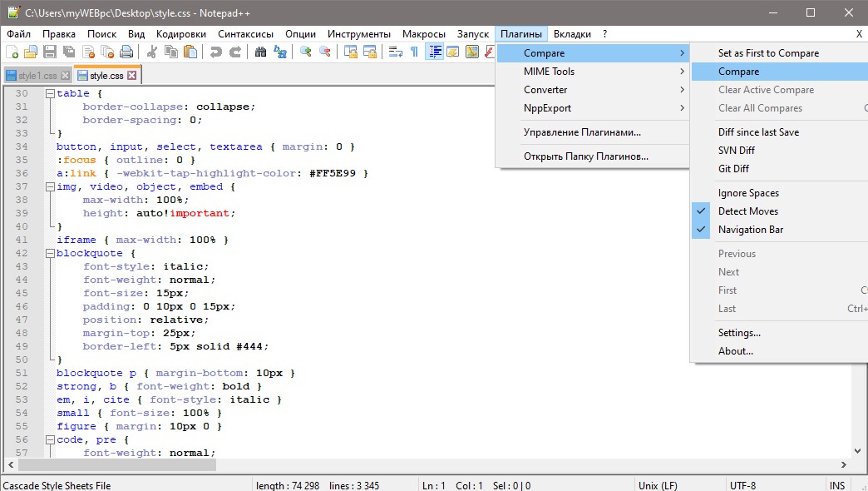Viewport: 868px width, 491px height.
Task: Open the Document Map toolbar icon
Action: (472, 52)
